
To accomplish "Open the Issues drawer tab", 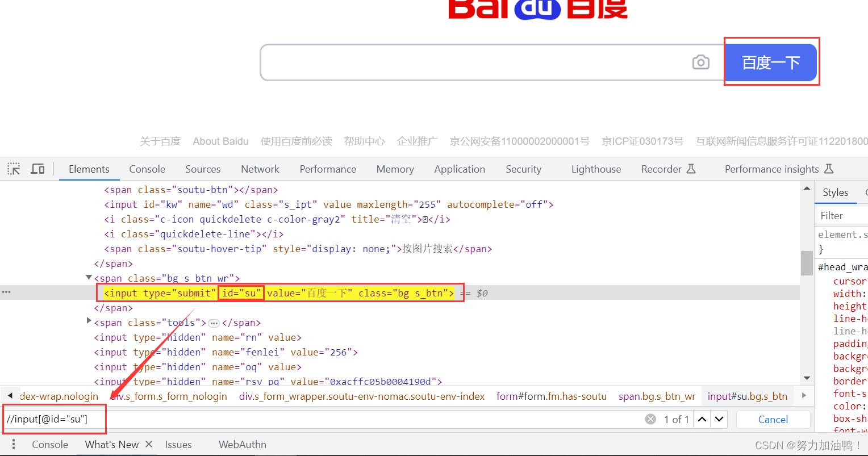I will (178, 445).
